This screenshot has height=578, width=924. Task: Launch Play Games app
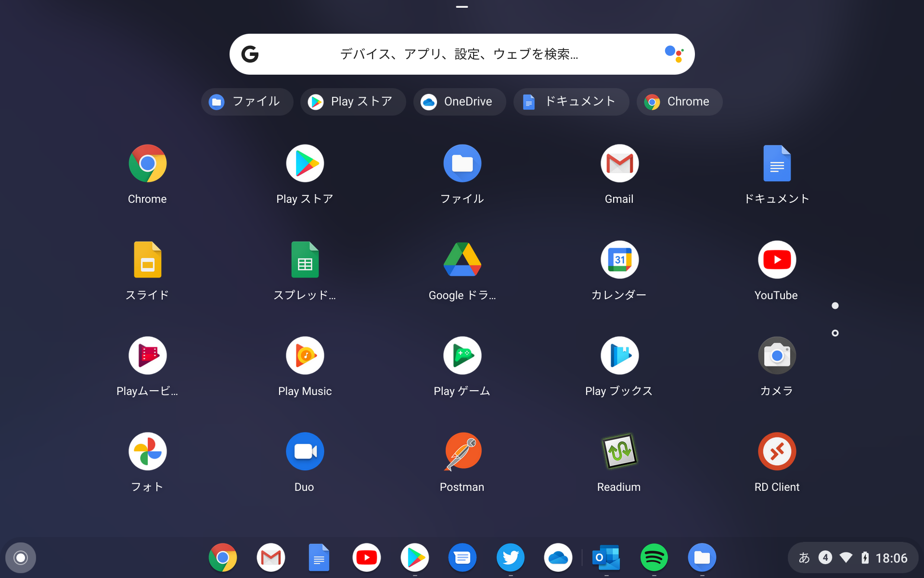(x=462, y=355)
